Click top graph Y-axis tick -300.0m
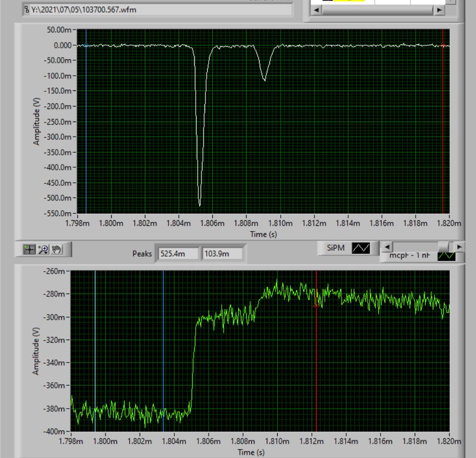The width and height of the screenshot is (476, 458). (x=58, y=137)
